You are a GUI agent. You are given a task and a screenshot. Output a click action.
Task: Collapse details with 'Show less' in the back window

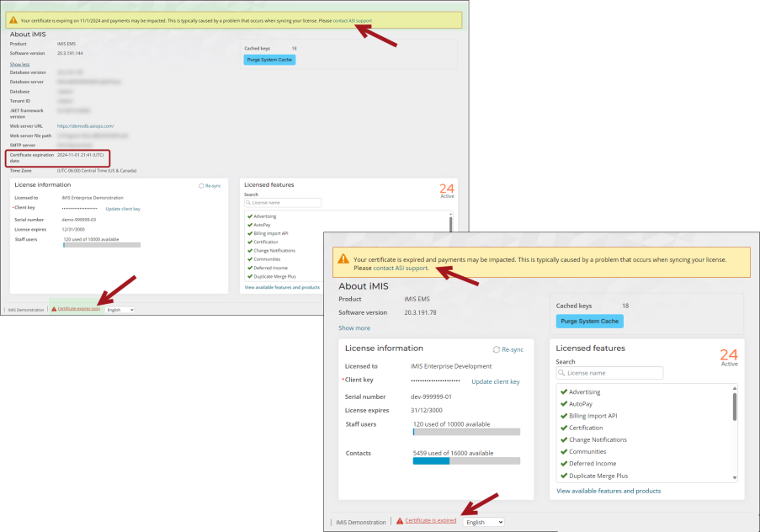click(19, 64)
